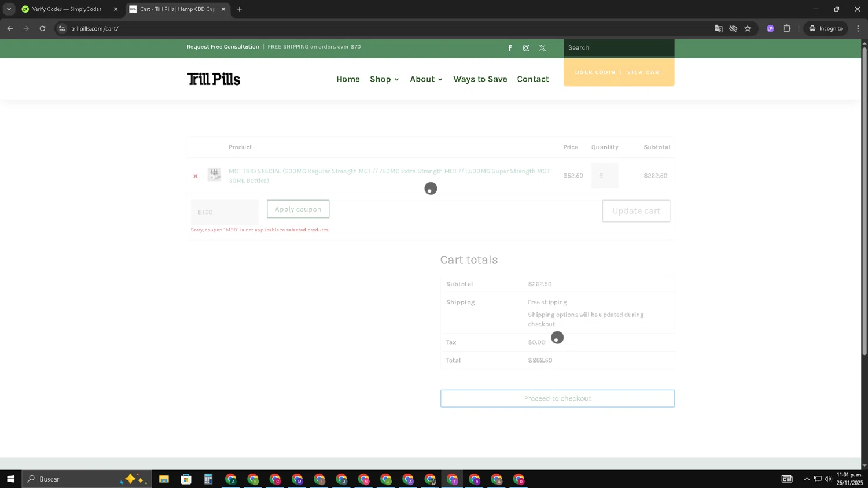Open Chrome's three-dot menu
Screen dimensions: 868x488
pyautogui.click(x=858, y=28)
